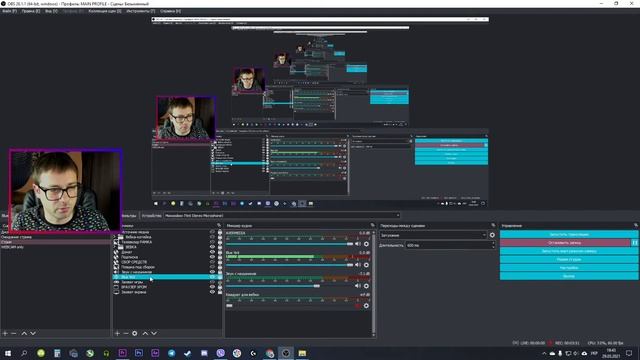640x360 pixels.
Task: Click Остановить запись button
Action: [566, 242]
